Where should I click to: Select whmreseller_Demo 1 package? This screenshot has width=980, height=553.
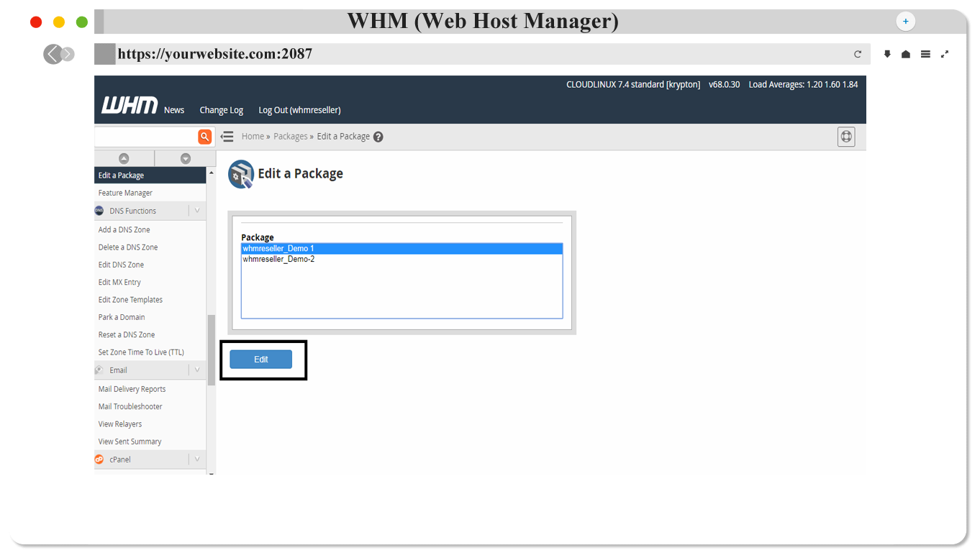point(401,249)
